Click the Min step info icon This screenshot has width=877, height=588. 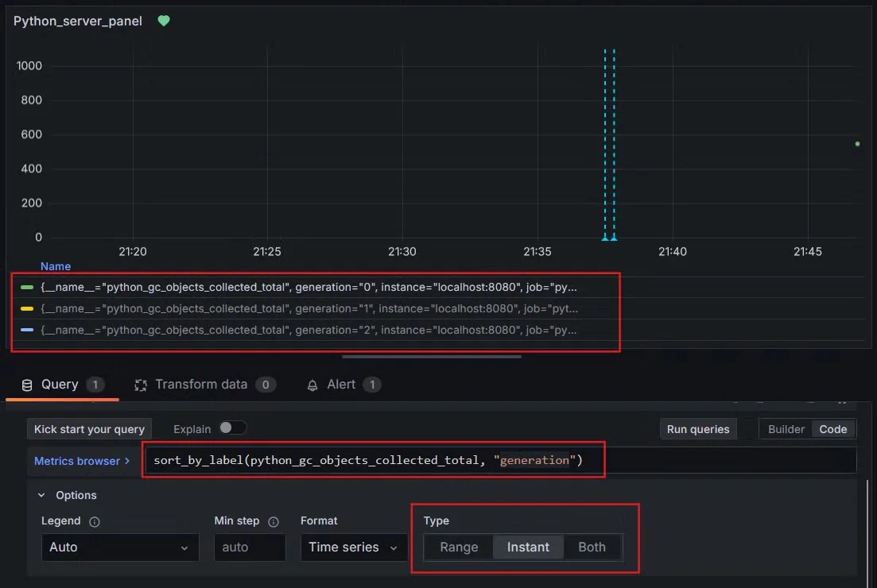coord(274,521)
